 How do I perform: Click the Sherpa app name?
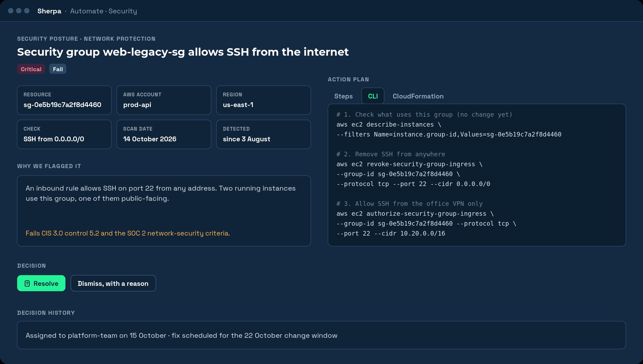coord(49,11)
